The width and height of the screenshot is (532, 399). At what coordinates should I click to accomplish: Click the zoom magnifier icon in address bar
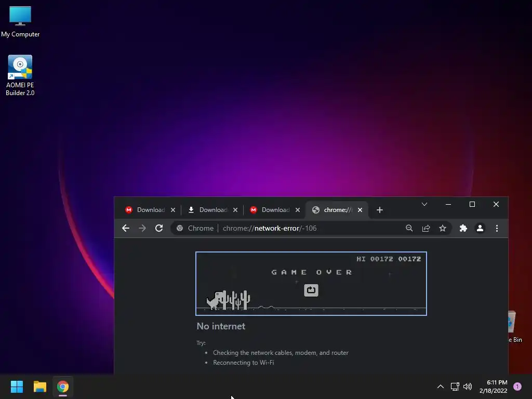[x=409, y=228]
